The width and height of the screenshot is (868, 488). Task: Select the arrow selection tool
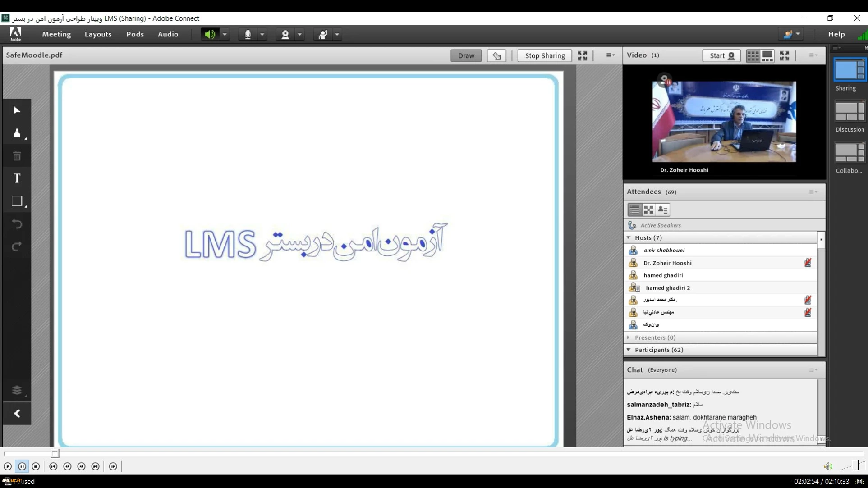pyautogui.click(x=17, y=110)
